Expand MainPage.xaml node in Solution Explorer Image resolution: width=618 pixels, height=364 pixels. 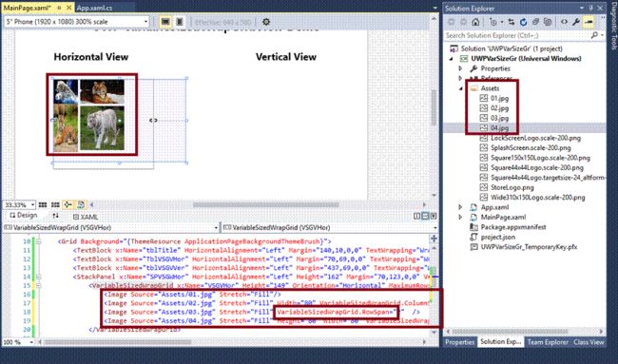tap(460, 217)
